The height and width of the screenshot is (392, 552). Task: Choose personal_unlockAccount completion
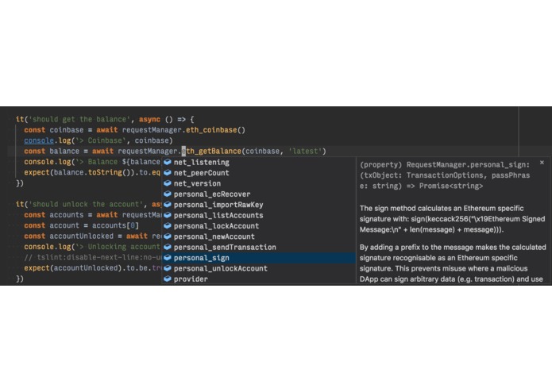259,268
